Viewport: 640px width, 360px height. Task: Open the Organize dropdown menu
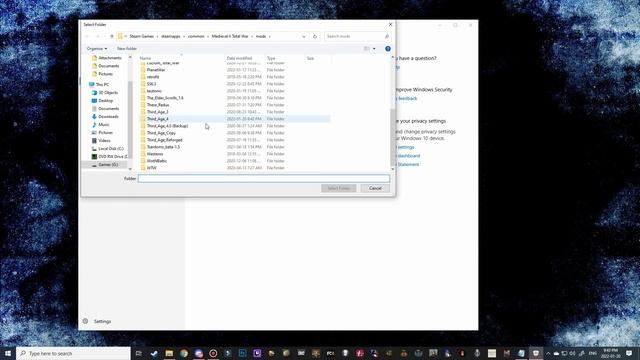[x=97, y=49]
